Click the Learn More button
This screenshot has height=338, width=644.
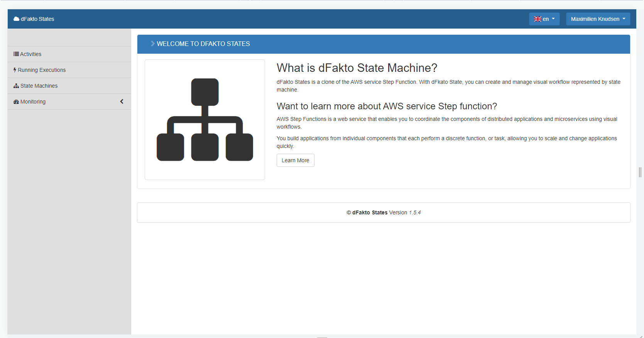296,160
